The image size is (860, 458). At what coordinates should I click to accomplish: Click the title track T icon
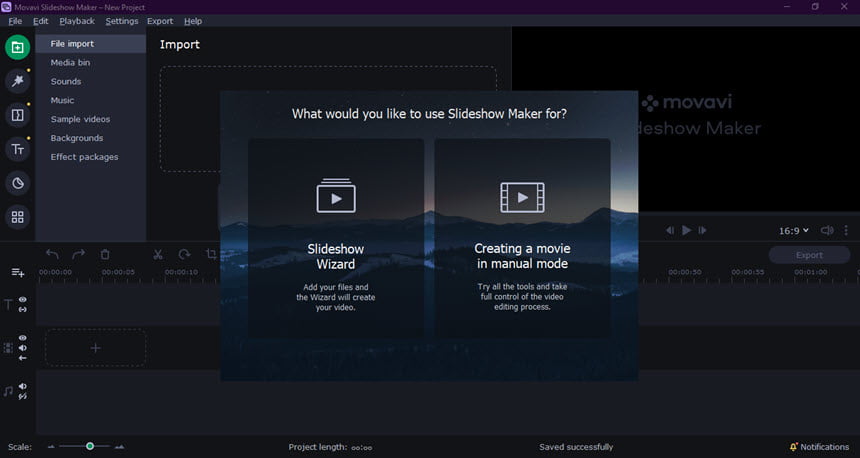(x=8, y=304)
